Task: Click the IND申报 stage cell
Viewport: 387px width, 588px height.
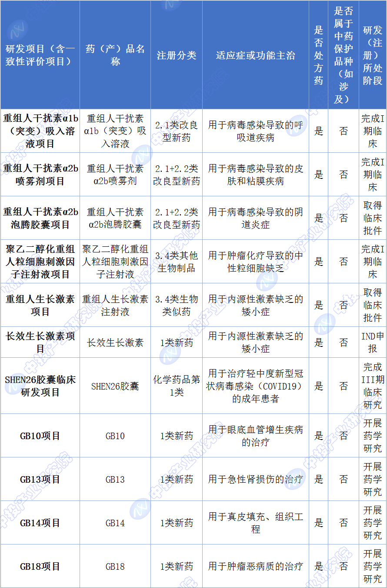Action: (373, 343)
